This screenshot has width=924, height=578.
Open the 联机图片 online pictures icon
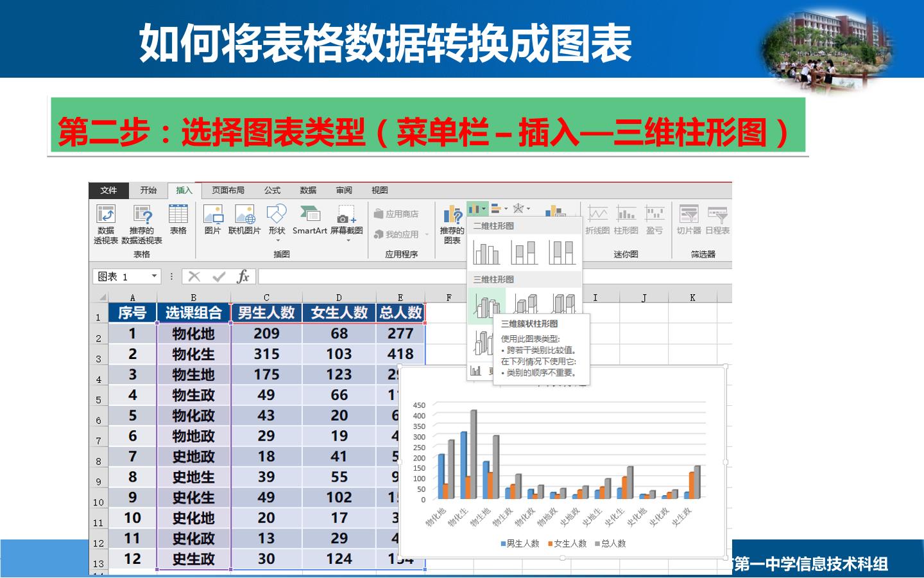click(244, 219)
